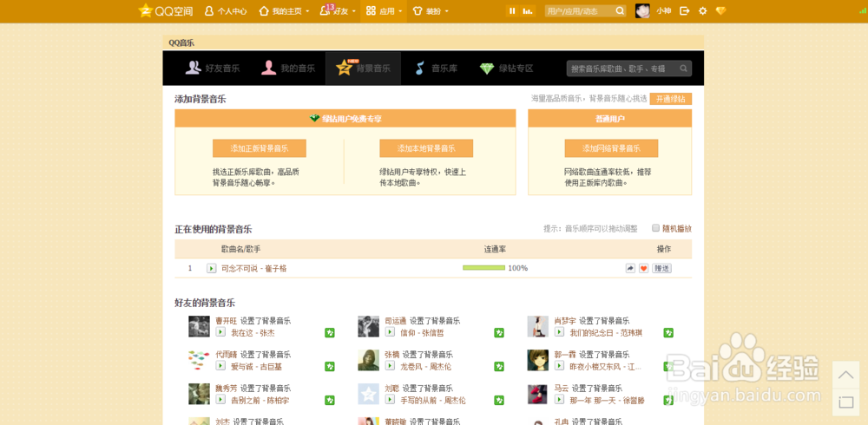Open friend name link 张楠
This screenshot has width=868, height=425.
[x=392, y=355]
